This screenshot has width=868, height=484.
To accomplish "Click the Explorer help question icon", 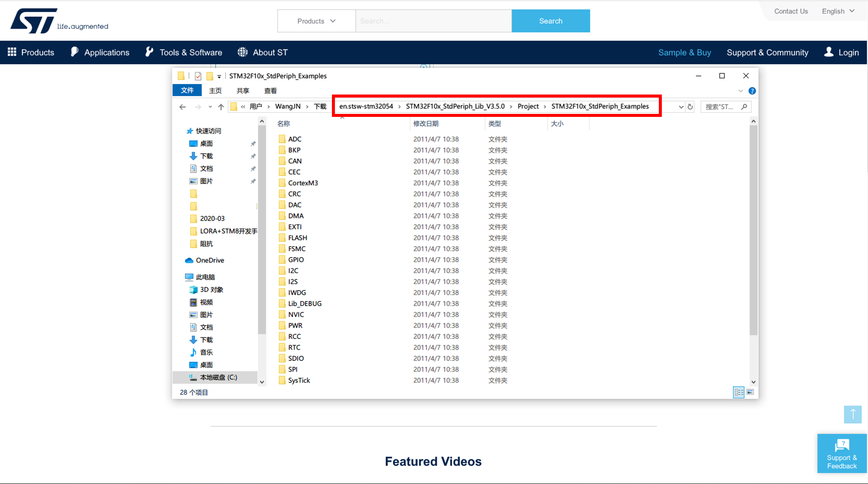I will click(x=752, y=91).
